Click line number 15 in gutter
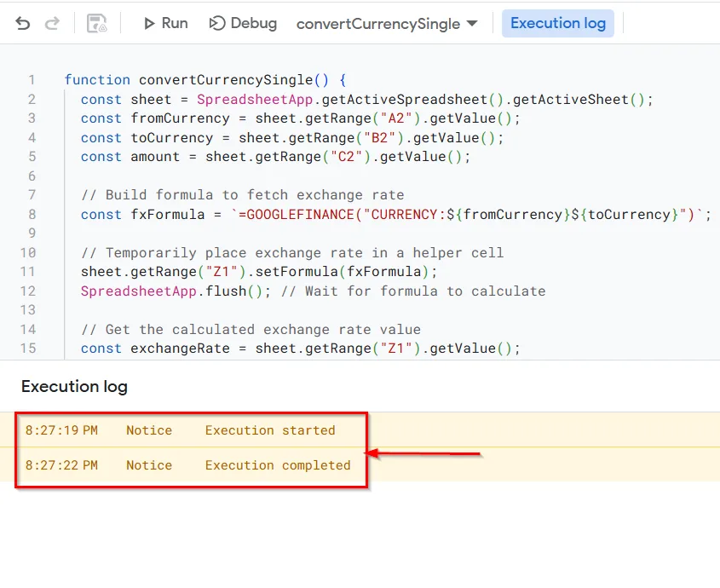 coord(28,349)
